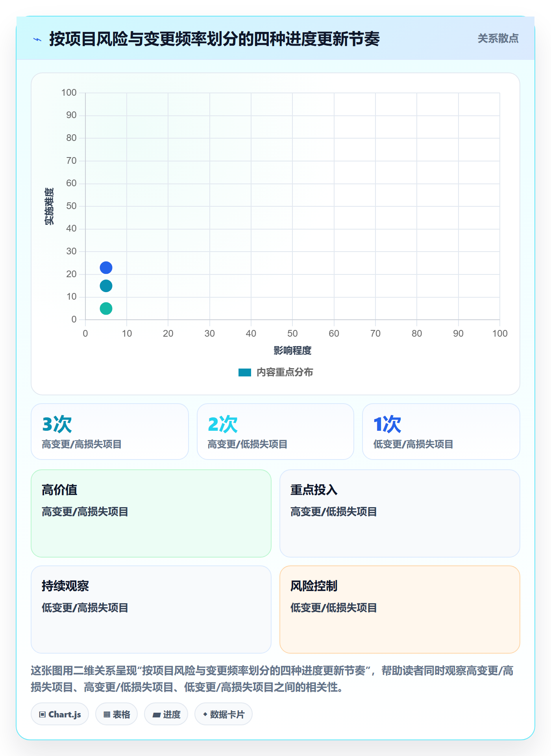551x756 pixels.
Task: Click the y-axis tick label 100
Action: [x=69, y=93]
